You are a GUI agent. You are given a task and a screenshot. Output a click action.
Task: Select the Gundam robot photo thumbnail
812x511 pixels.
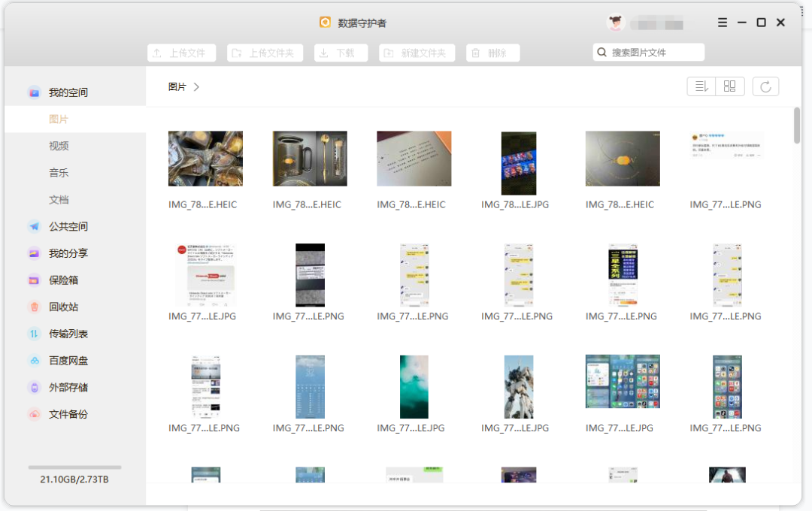click(518, 387)
